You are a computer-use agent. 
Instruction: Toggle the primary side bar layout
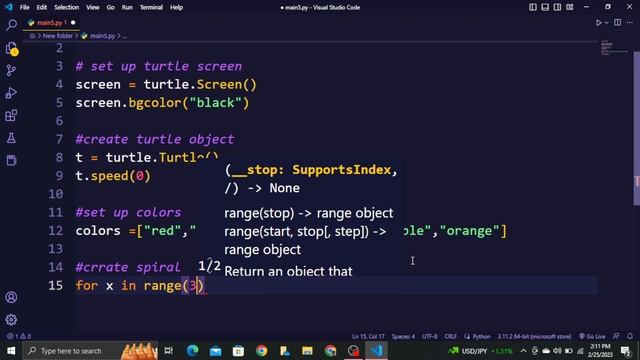[x=533, y=7]
